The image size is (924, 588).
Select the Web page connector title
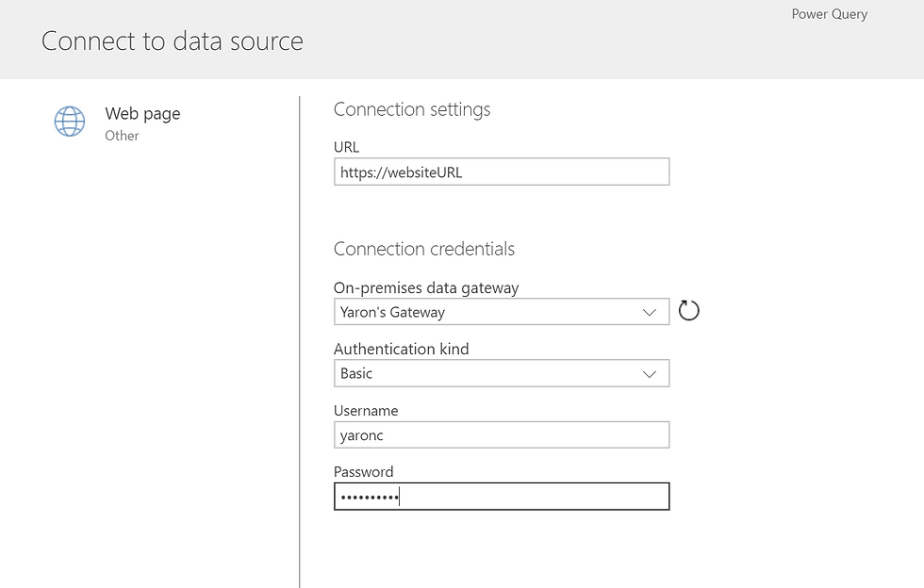(x=142, y=114)
